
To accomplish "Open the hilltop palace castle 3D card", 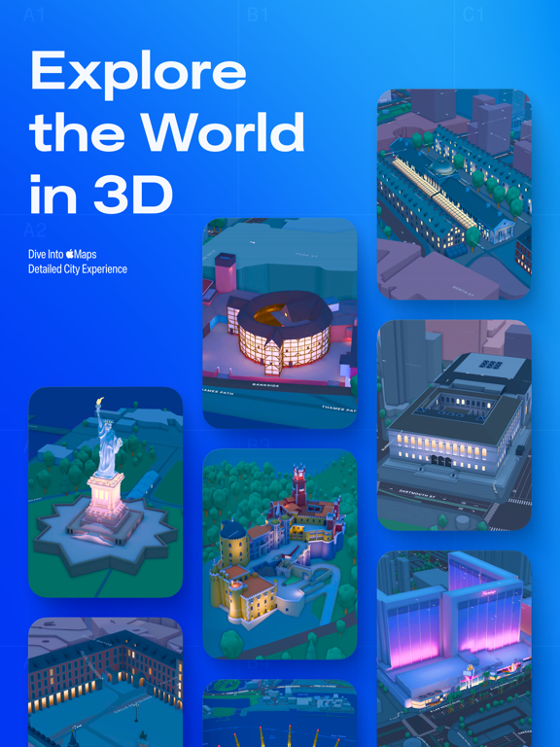I will tap(280, 554).
